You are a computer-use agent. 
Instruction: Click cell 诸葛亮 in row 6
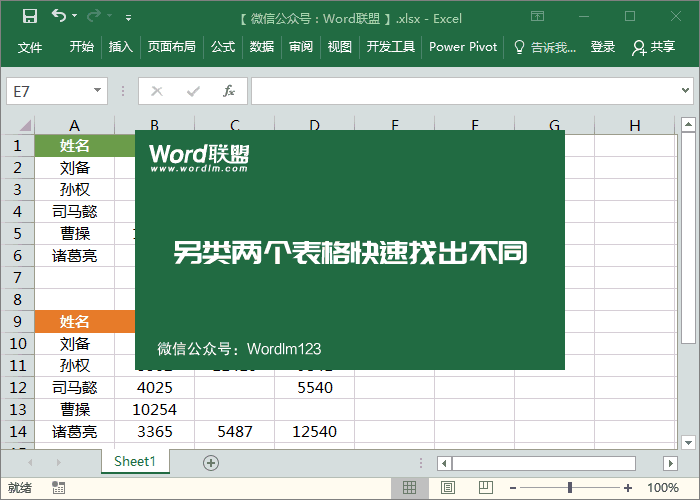point(75,256)
